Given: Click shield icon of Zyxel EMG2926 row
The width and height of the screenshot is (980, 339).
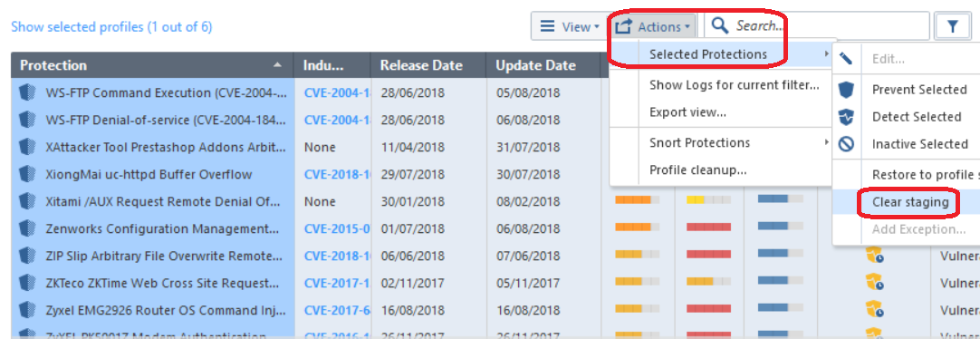Looking at the screenshot, I should [x=27, y=310].
